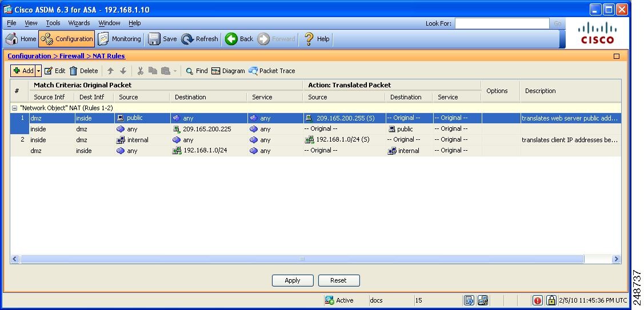644x310 pixels.
Task: Click the Look For search field
Action: coord(502,23)
